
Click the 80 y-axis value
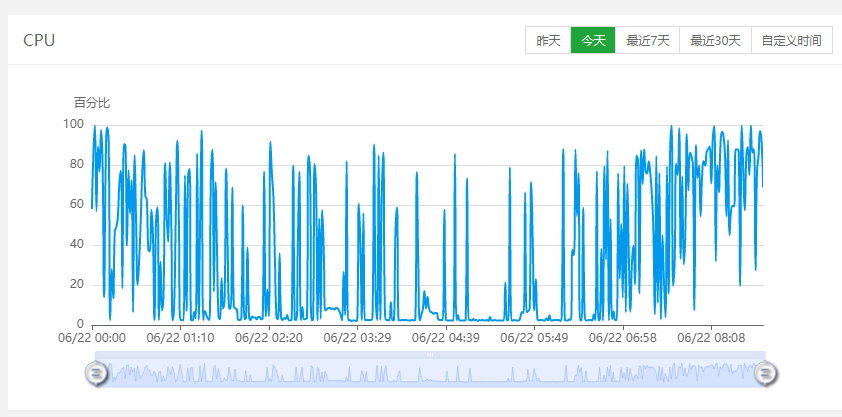coord(77,164)
